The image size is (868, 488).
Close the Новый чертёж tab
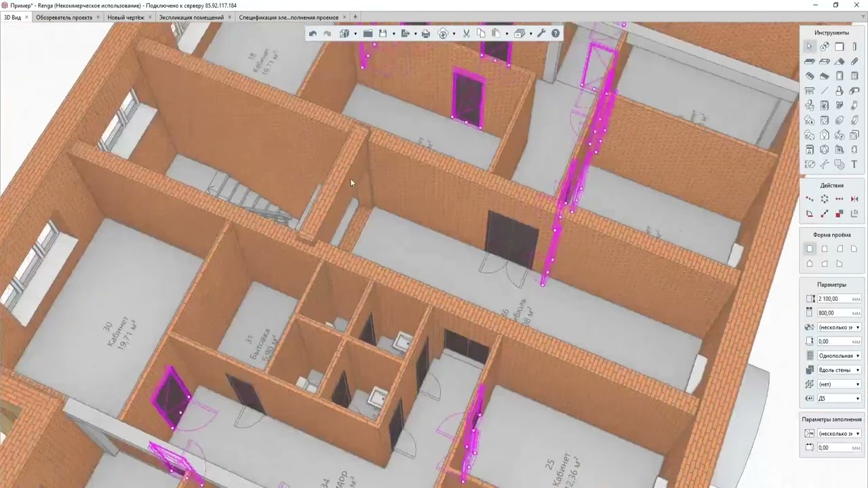click(x=151, y=17)
